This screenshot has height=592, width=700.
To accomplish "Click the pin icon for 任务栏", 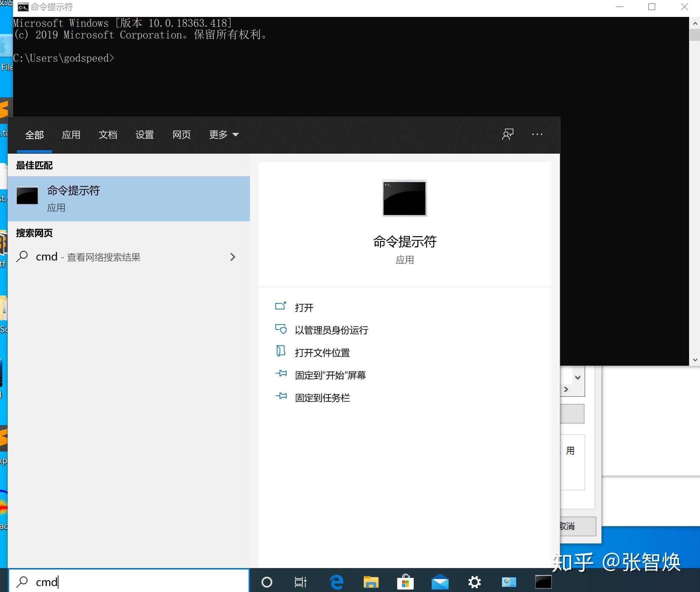I will (x=281, y=396).
